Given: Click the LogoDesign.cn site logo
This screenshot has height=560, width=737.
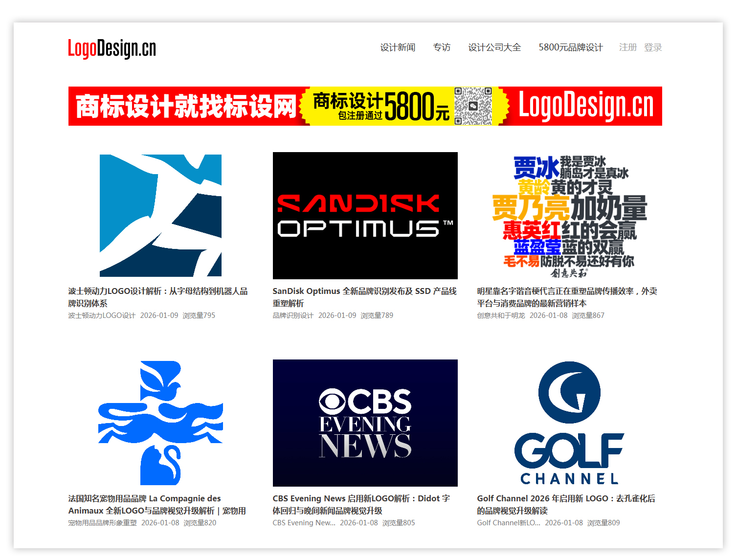Looking at the screenshot, I should click(112, 48).
